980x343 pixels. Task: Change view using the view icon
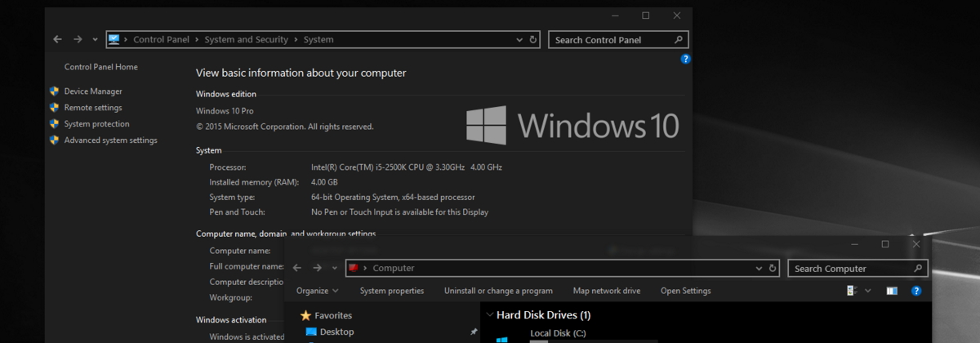[853, 291]
